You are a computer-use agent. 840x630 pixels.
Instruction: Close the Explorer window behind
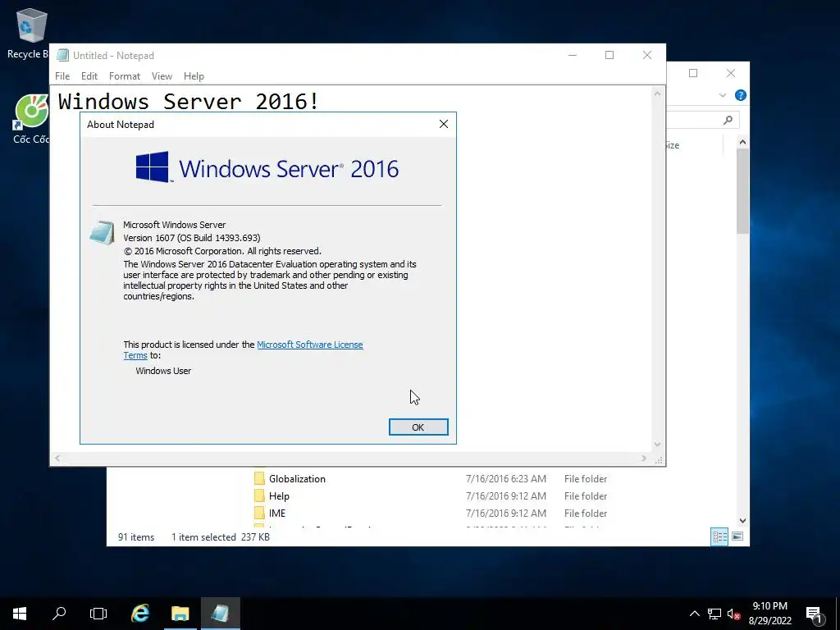pyautogui.click(x=731, y=73)
